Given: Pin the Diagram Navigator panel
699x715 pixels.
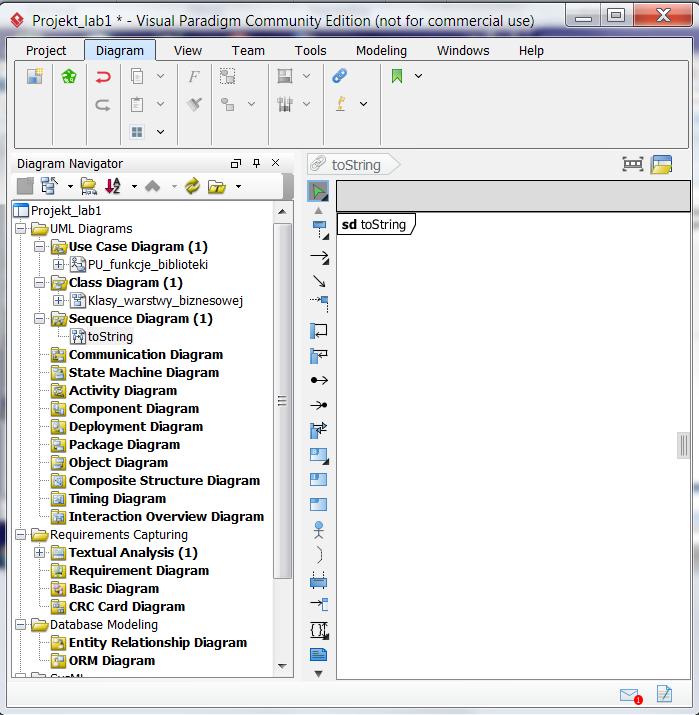Looking at the screenshot, I should 256,163.
